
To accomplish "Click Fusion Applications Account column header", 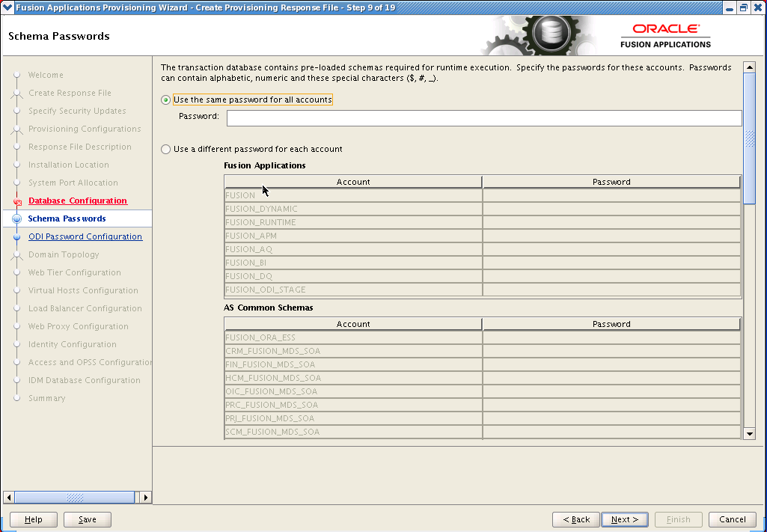I will point(353,182).
